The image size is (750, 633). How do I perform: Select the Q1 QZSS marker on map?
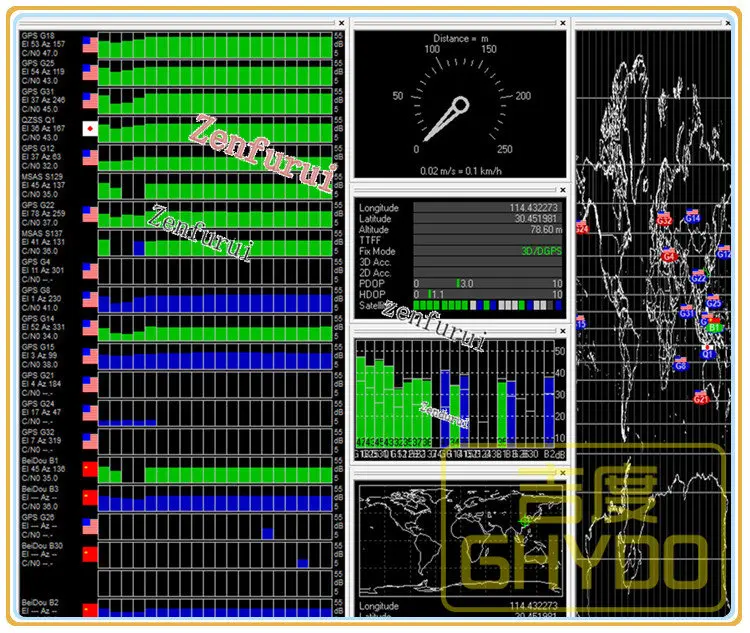[x=708, y=352]
